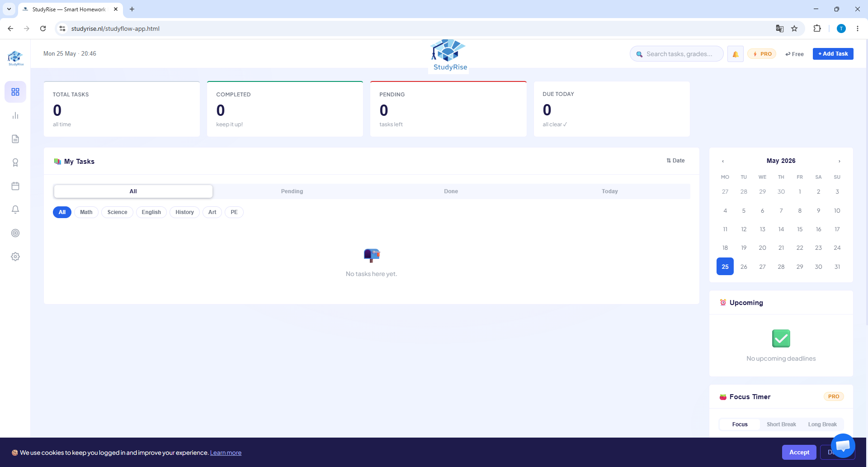
Task: Go back in browser history
Action: pos(10,29)
